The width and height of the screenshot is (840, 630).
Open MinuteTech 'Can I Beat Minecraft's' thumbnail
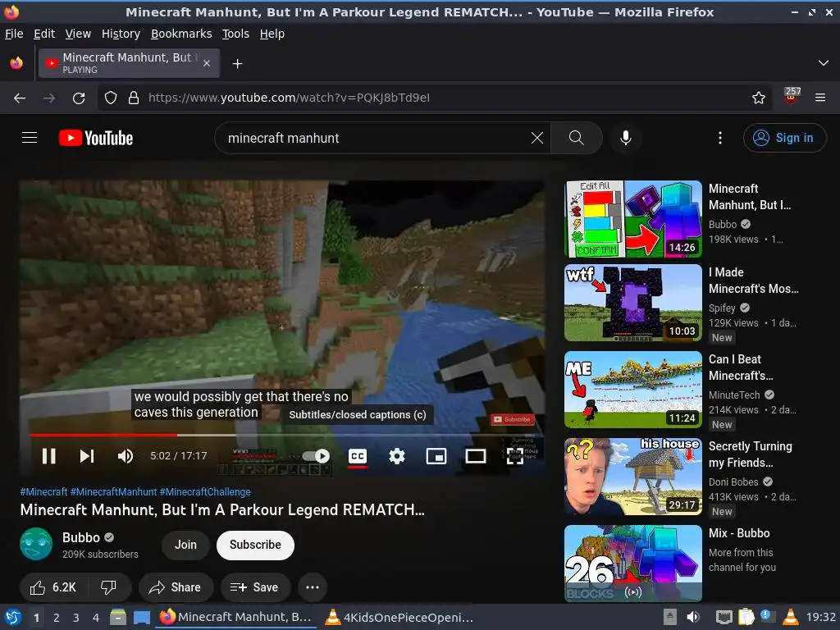point(633,390)
